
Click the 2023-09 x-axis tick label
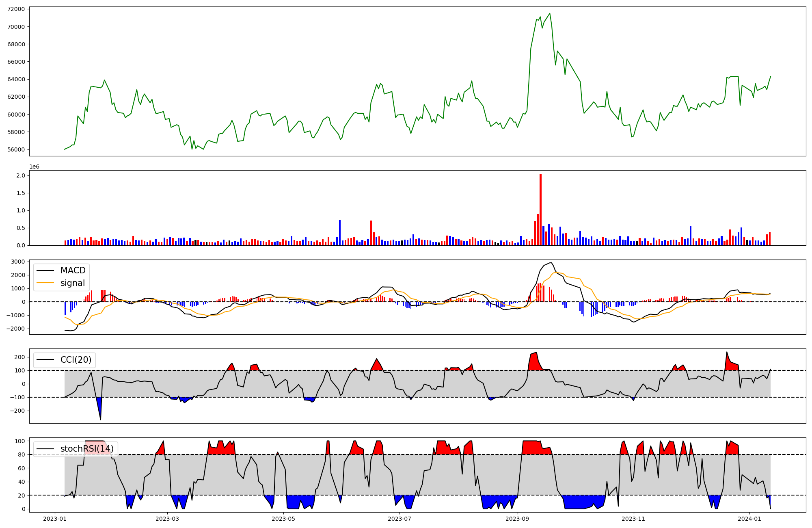click(x=518, y=519)
